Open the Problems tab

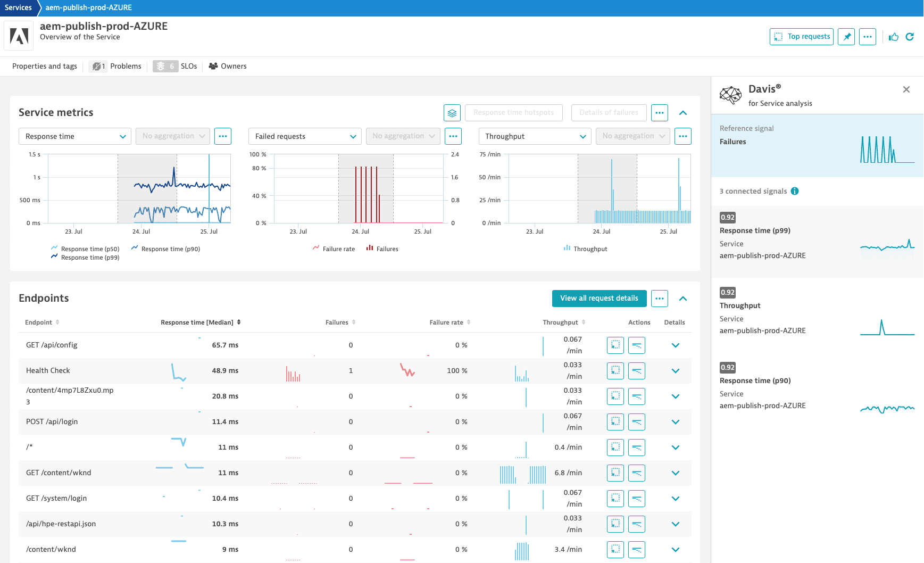pyautogui.click(x=116, y=66)
